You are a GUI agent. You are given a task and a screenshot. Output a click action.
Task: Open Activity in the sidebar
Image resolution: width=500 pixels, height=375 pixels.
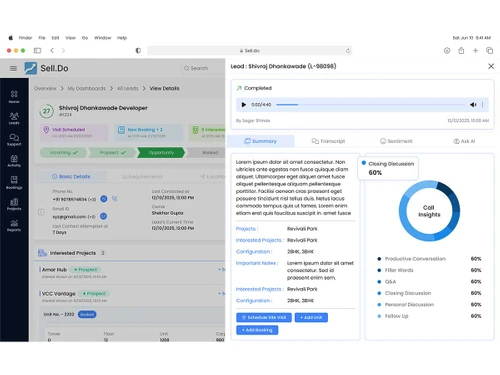[x=14, y=161]
